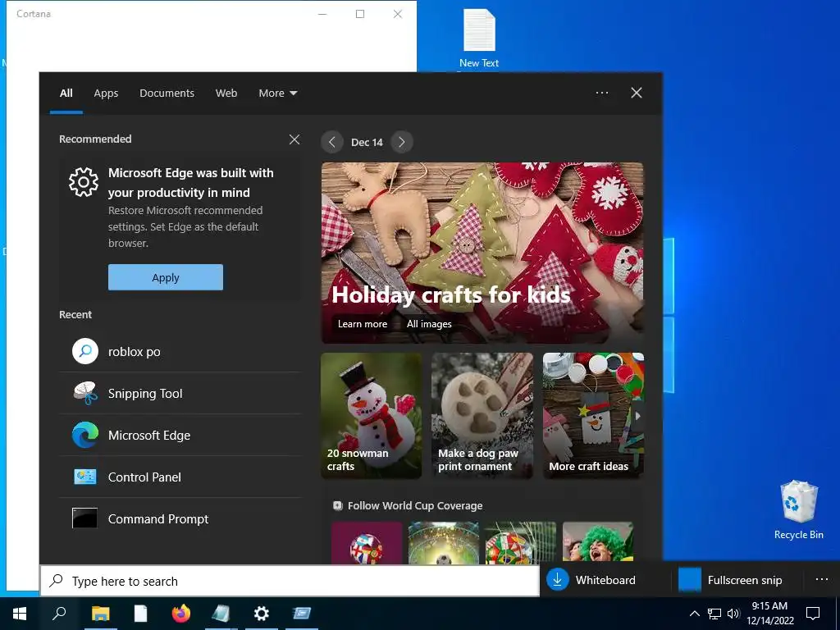Open the blank document taskbar icon

click(x=140, y=614)
